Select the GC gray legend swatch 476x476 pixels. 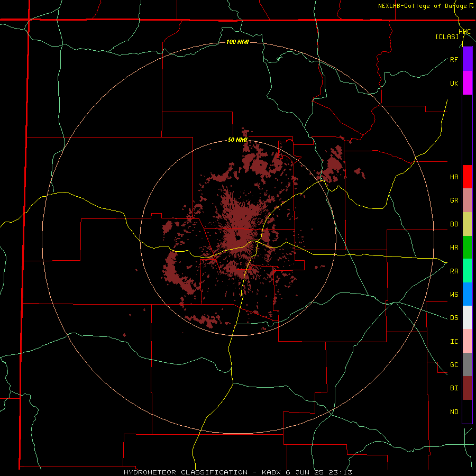467,364
